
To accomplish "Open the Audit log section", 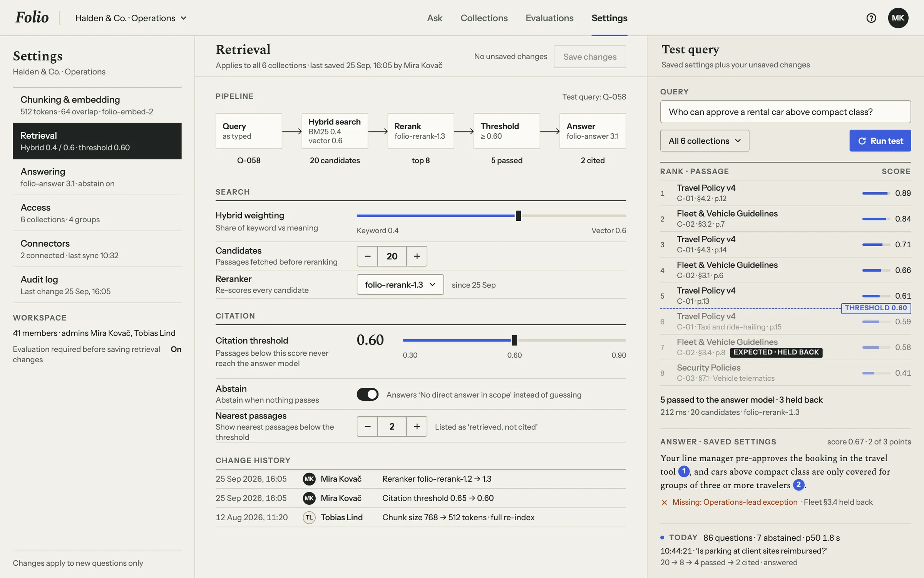I will pyautogui.click(x=97, y=285).
